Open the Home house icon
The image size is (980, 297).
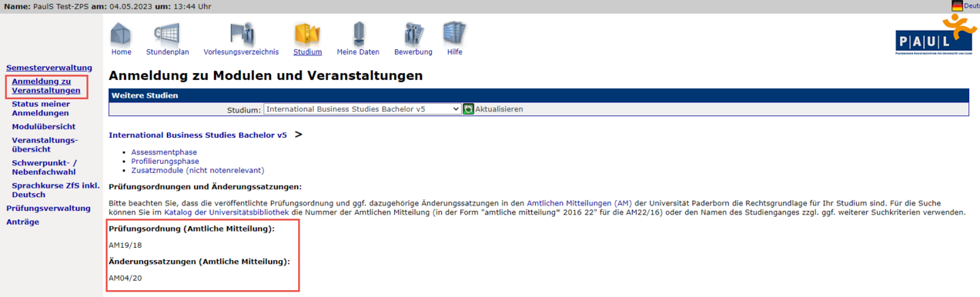[121, 35]
